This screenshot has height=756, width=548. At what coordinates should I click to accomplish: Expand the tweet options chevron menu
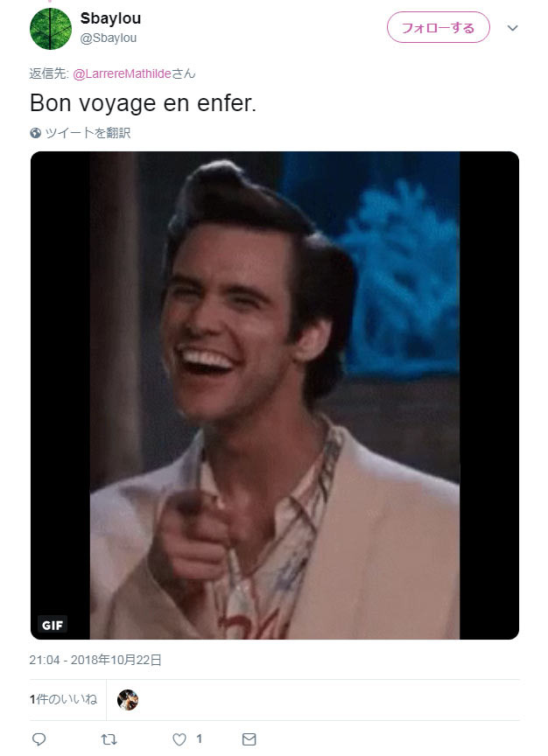click(x=512, y=28)
